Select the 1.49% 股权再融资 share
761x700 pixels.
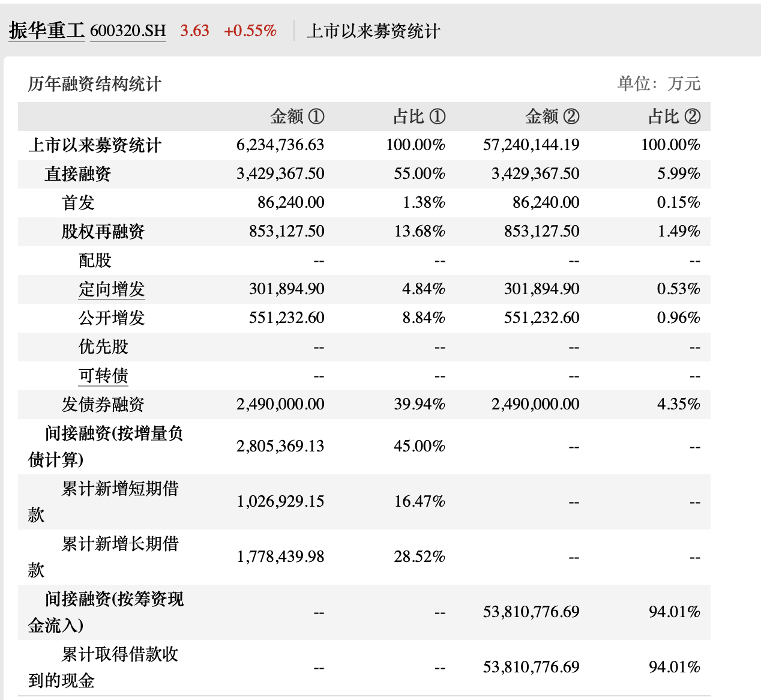pos(679,231)
